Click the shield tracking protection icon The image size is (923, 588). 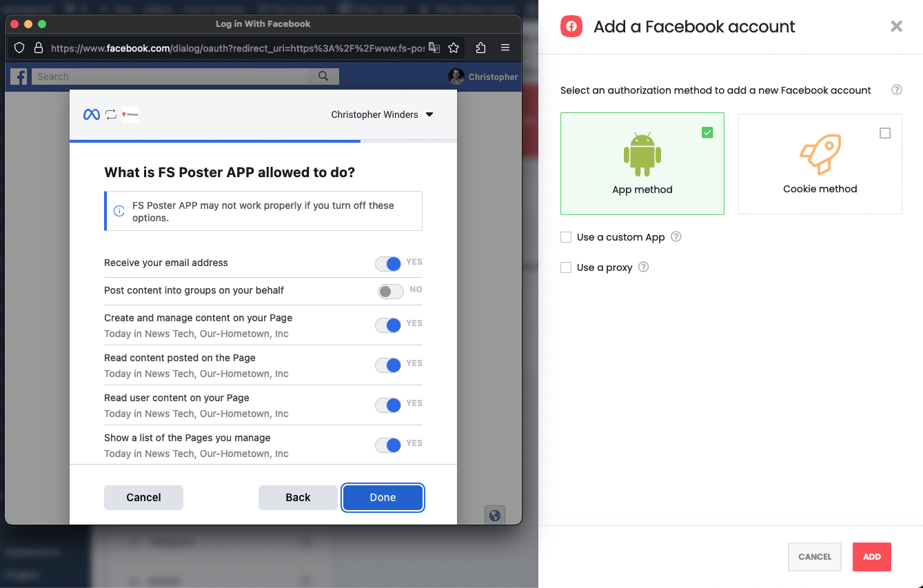click(19, 48)
